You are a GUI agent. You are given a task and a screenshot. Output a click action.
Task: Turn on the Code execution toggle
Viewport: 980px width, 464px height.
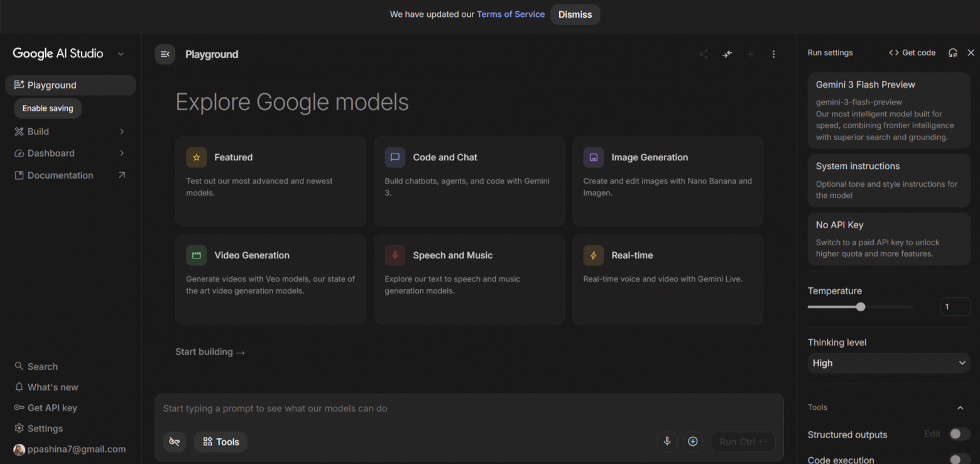[959, 460]
